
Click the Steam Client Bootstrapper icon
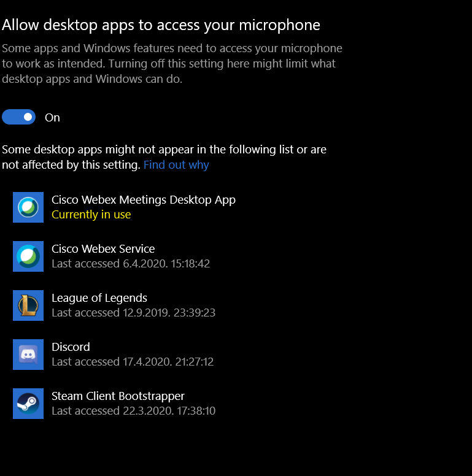click(28, 404)
